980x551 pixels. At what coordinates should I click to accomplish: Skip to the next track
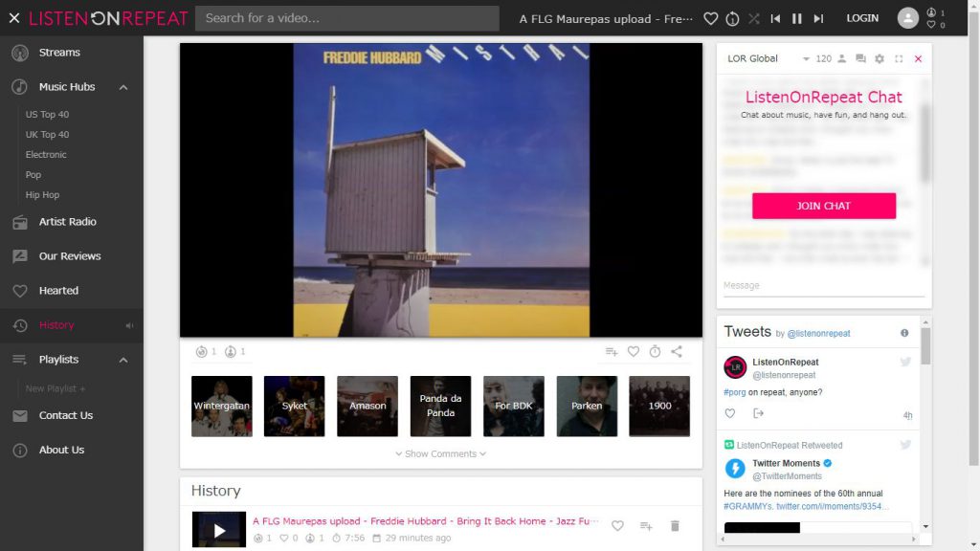[x=818, y=18]
